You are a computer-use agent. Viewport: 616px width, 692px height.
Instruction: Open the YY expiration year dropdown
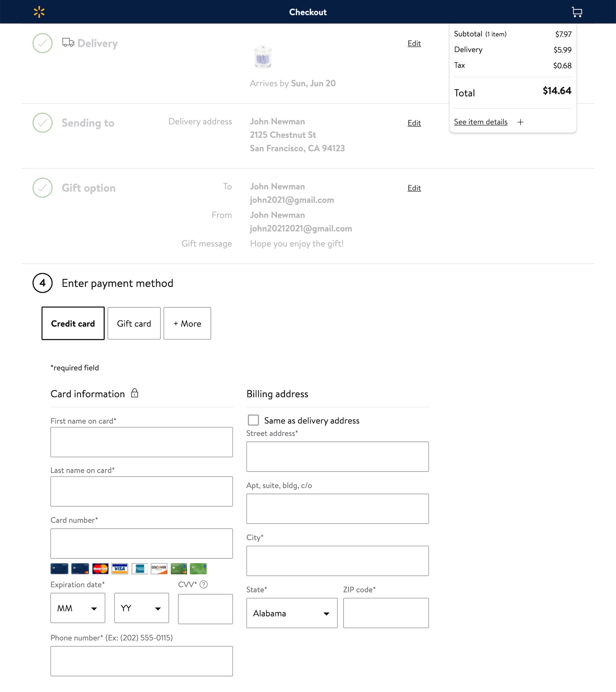(141, 608)
